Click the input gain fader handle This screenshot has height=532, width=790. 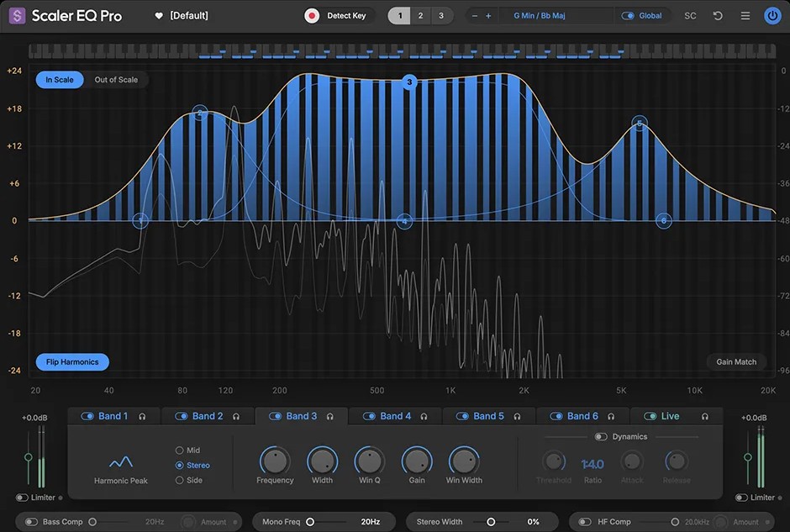tap(29, 457)
